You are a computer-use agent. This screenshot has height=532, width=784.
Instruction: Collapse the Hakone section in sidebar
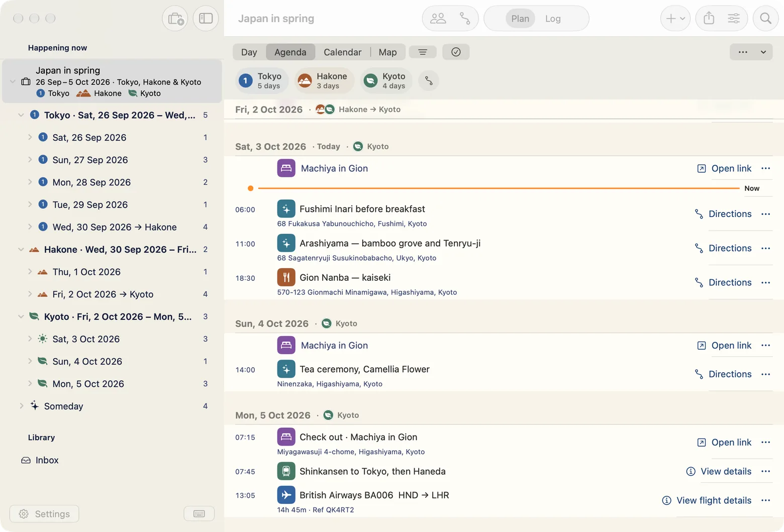(x=21, y=249)
